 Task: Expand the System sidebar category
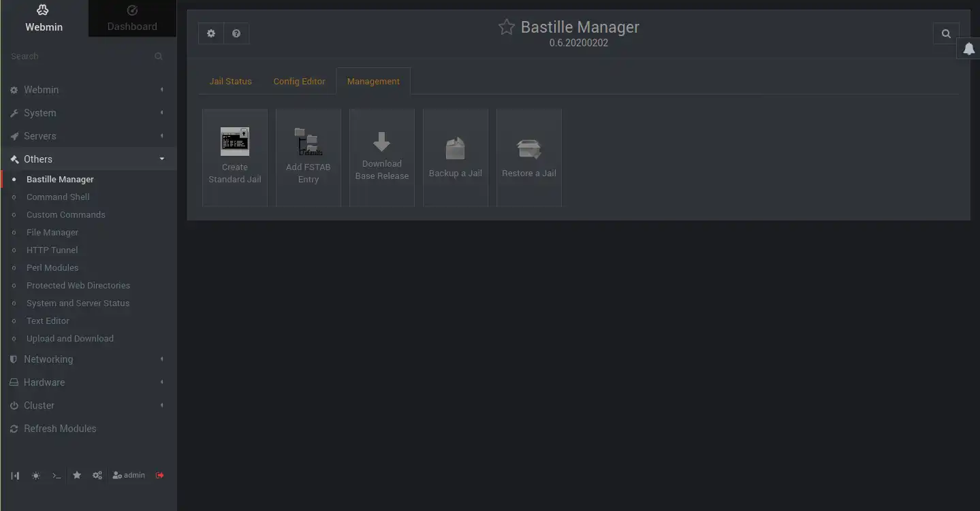coord(88,113)
